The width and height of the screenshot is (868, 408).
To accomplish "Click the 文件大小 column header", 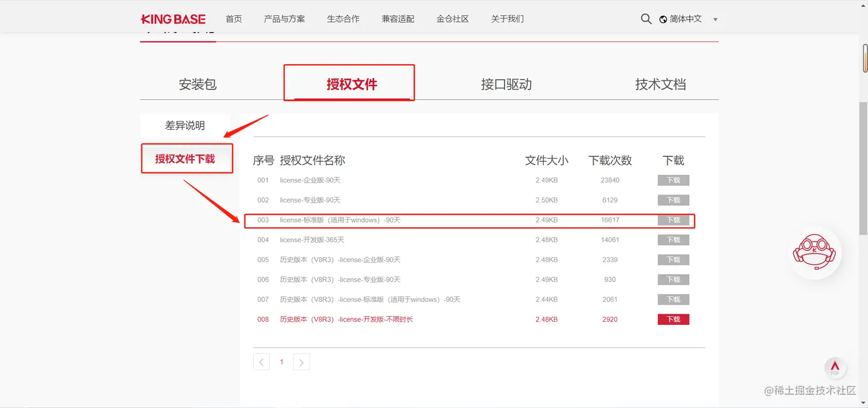I will pos(547,161).
